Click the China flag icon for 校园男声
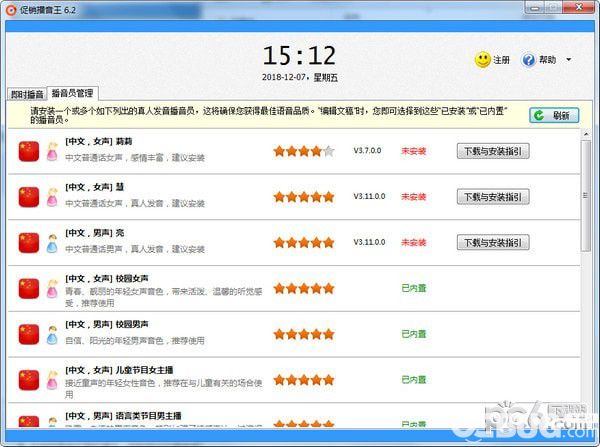This screenshot has width=600, height=447. click(29, 334)
